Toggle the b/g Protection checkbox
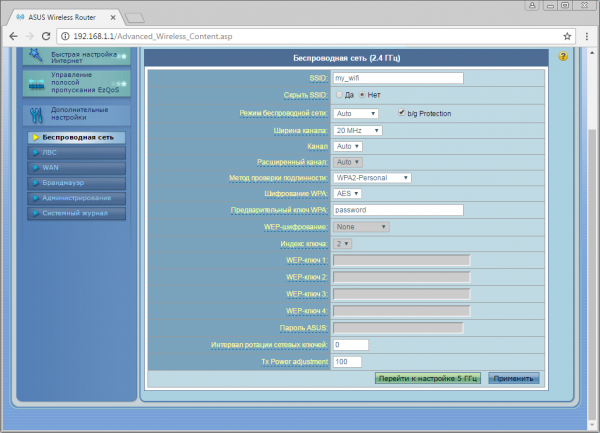Screen dimensions: 600x433 pos(401,112)
